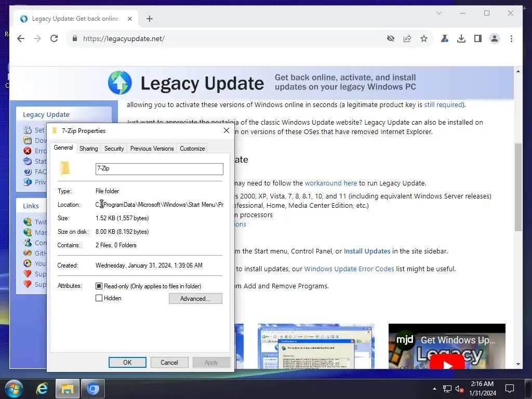This screenshot has height=399, width=532.
Task: Click the Privacy info icon in sidebar
Action: pos(28,182)
